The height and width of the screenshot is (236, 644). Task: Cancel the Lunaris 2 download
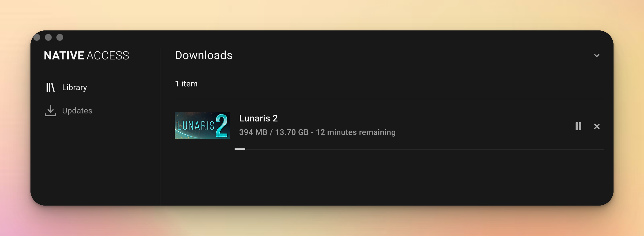pos(597,126)
